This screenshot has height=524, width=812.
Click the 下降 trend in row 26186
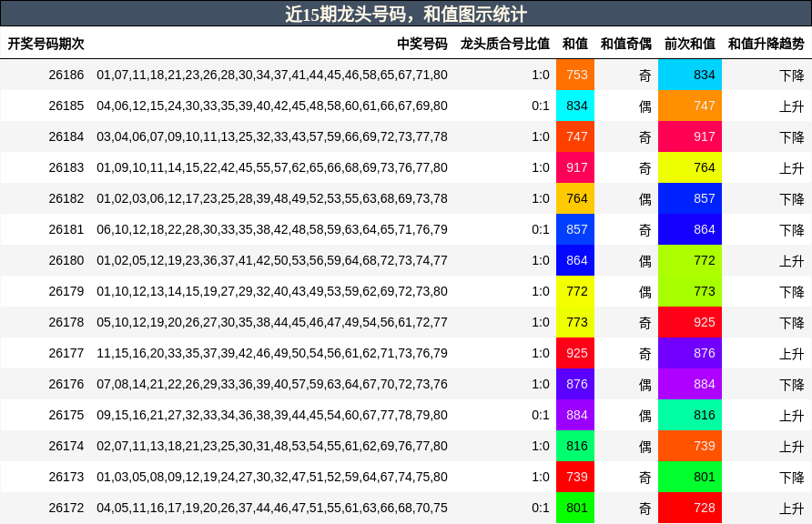point(792,76)
